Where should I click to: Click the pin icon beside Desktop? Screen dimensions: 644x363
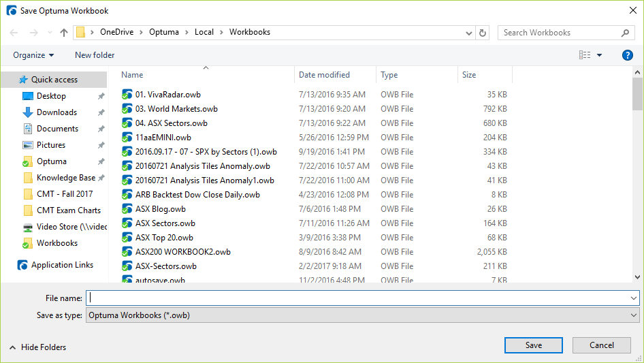pyautogui.click(x=101, y=96)
